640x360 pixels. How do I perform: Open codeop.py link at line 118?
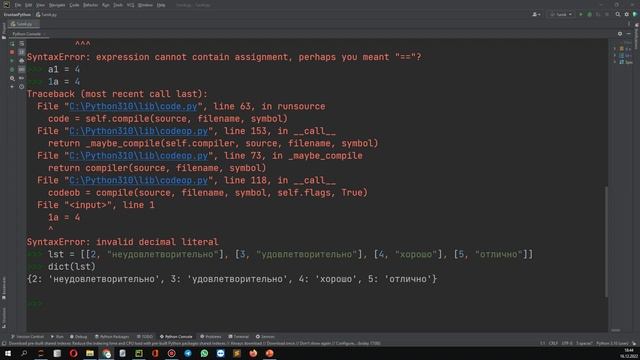pyautogui.click(x=138, y=180)
